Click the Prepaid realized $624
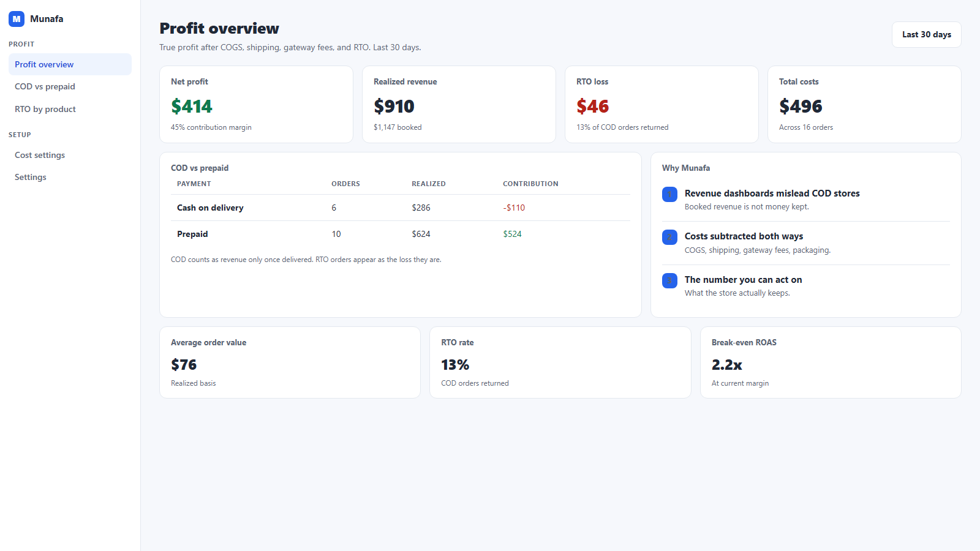Viewport: 980px width, 551px height. (x=421, y=234)
